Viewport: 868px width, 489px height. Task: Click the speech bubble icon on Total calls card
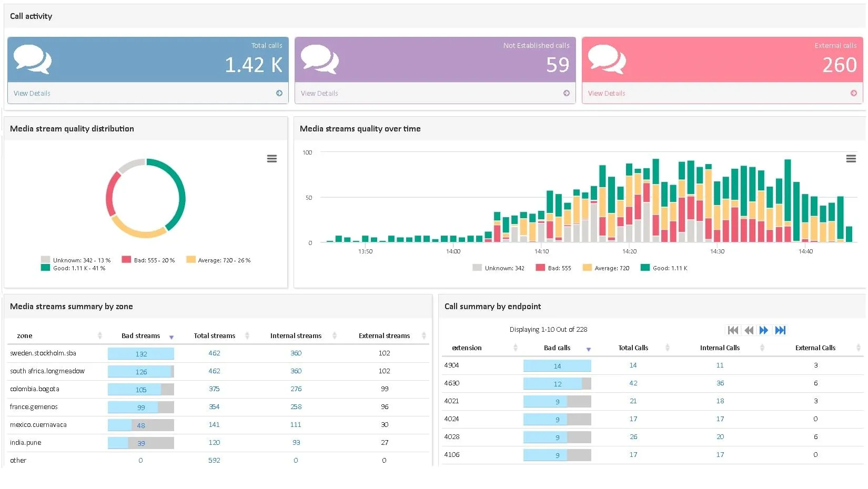point(33,59)
